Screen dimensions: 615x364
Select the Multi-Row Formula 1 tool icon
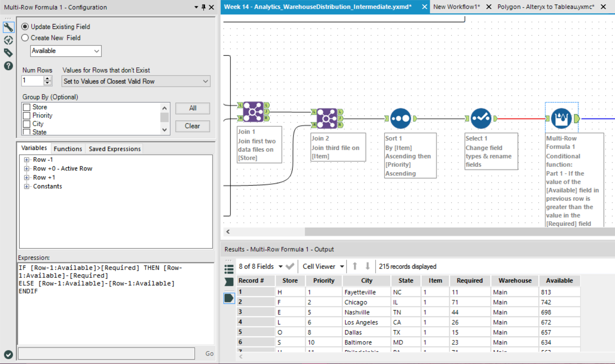(561, 118)
